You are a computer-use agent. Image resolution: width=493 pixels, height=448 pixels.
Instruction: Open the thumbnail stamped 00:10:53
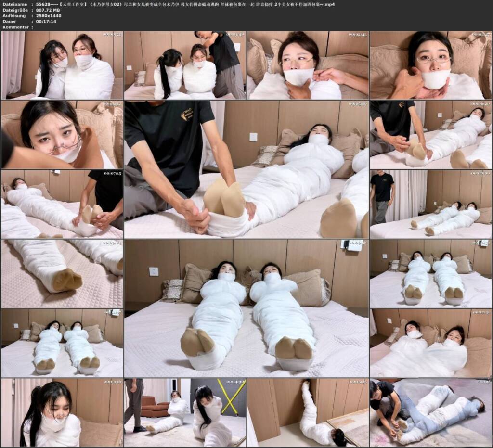[x=430, y=274]
